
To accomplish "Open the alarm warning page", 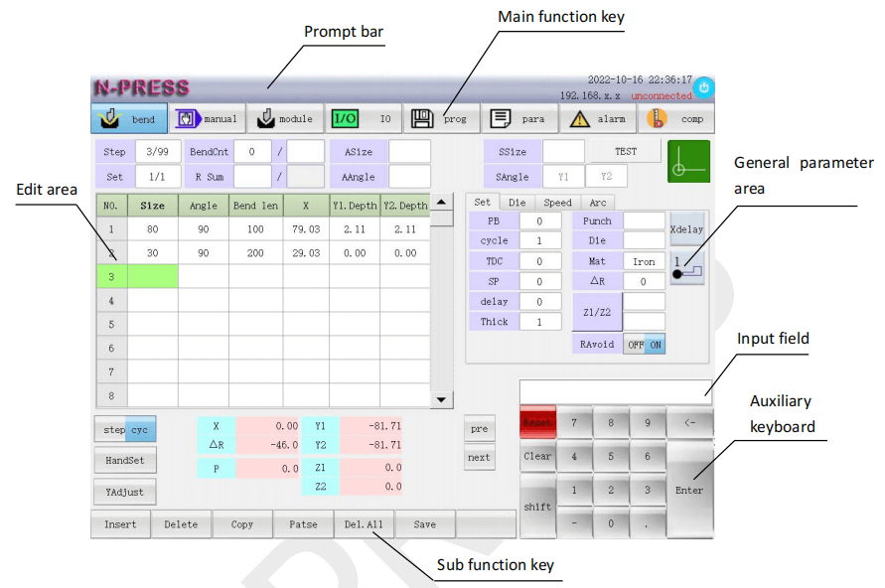I will pyautogui.click(x=597, y=119).
